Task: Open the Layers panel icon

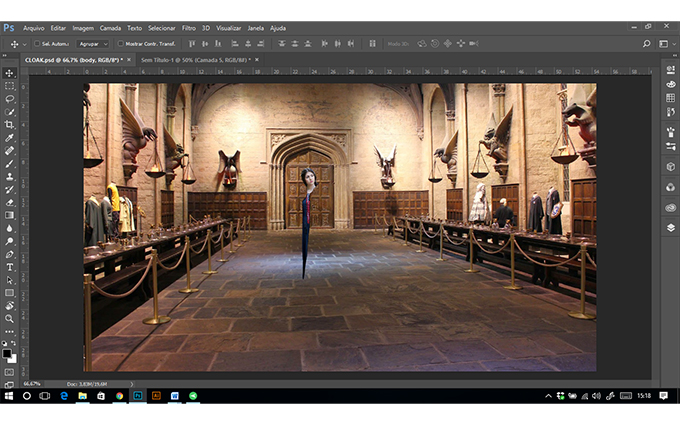Action: 670,228
